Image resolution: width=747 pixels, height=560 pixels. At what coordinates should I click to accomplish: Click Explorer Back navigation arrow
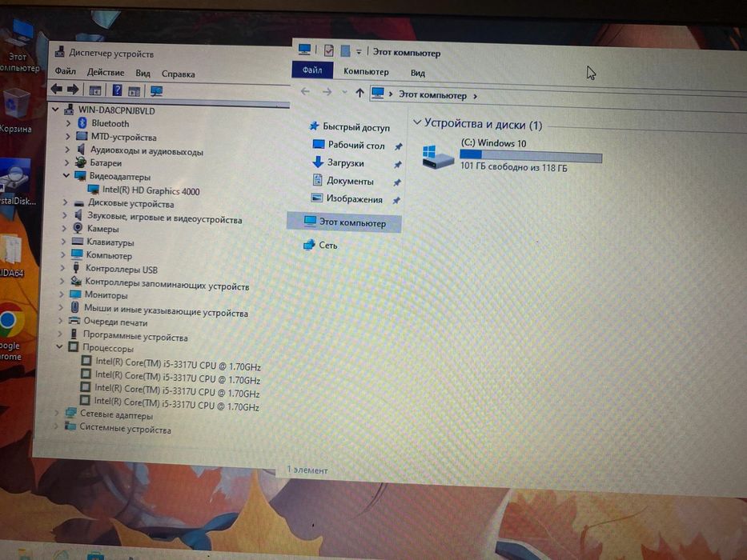(305, 91)
